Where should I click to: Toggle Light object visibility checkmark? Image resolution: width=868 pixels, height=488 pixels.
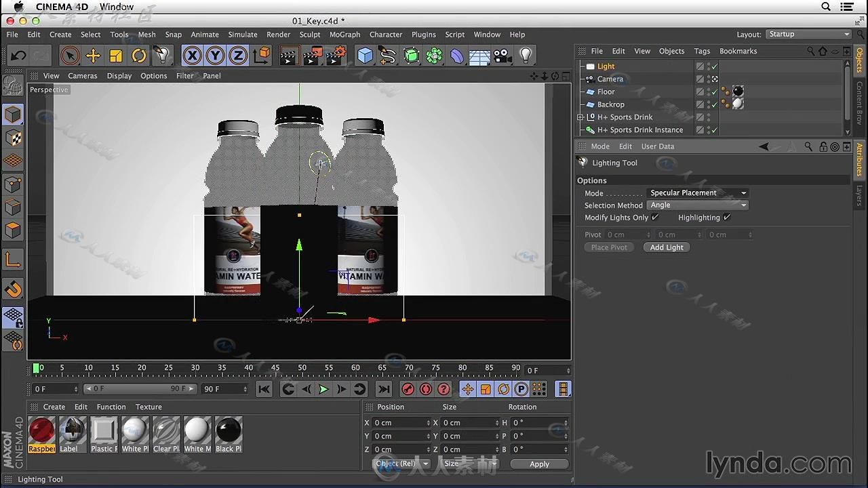tap(715, 66)
